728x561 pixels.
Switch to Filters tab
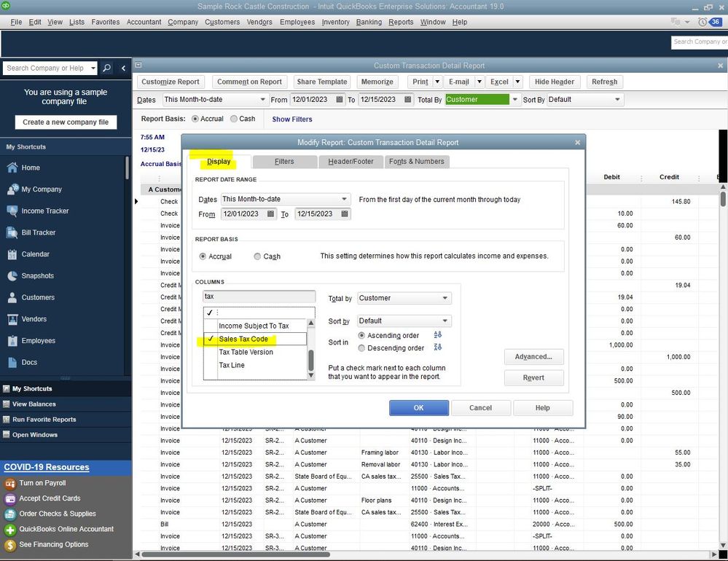(x=284, y=162)
